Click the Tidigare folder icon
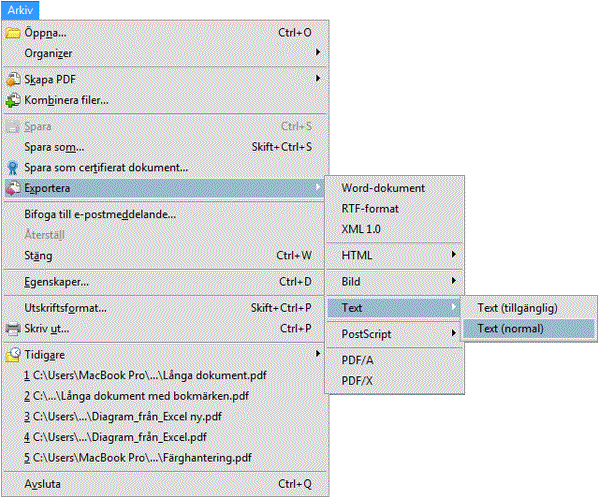This screenshot has height=499, width=600. pyautogui.click(x=13, y=354)
